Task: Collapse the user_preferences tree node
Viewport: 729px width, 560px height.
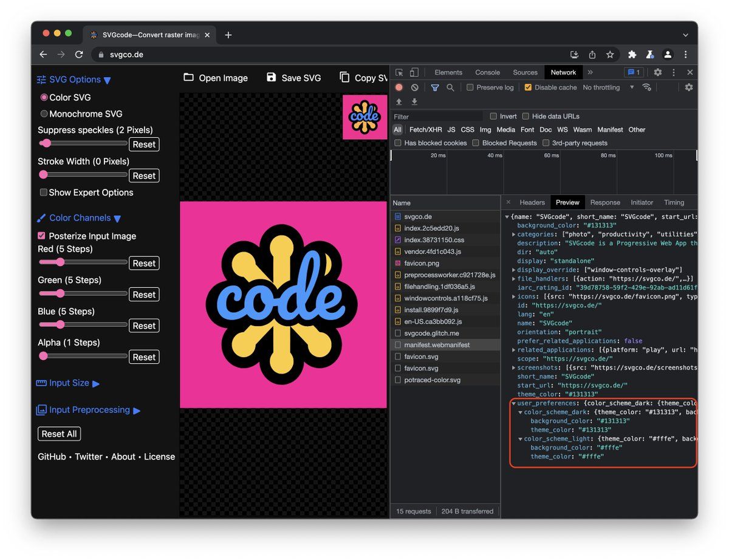Action: tap(514, 403)
